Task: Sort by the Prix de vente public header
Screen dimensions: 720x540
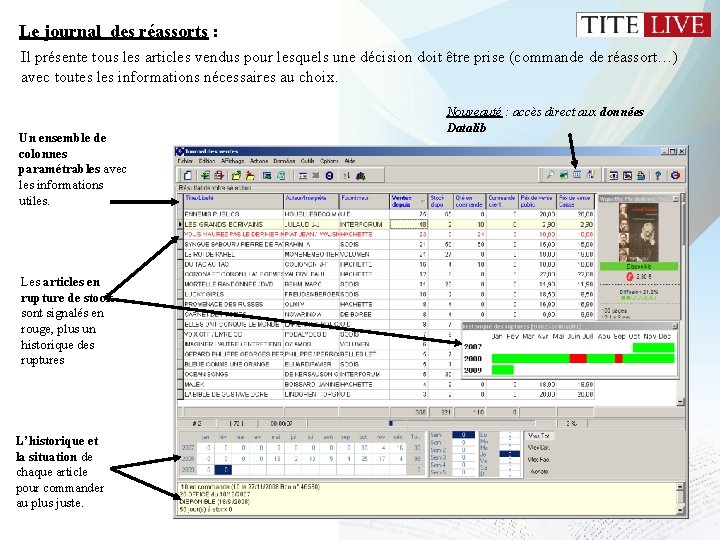Action: [537, 201]
